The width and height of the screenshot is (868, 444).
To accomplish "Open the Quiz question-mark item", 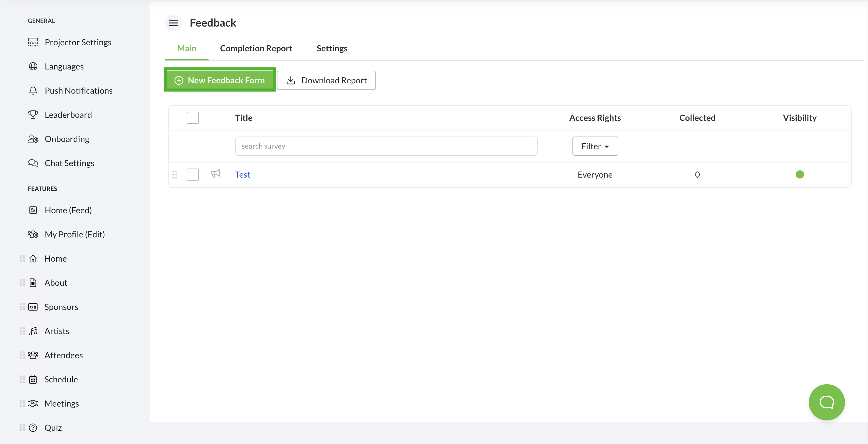I will click(x=53, y=427).
